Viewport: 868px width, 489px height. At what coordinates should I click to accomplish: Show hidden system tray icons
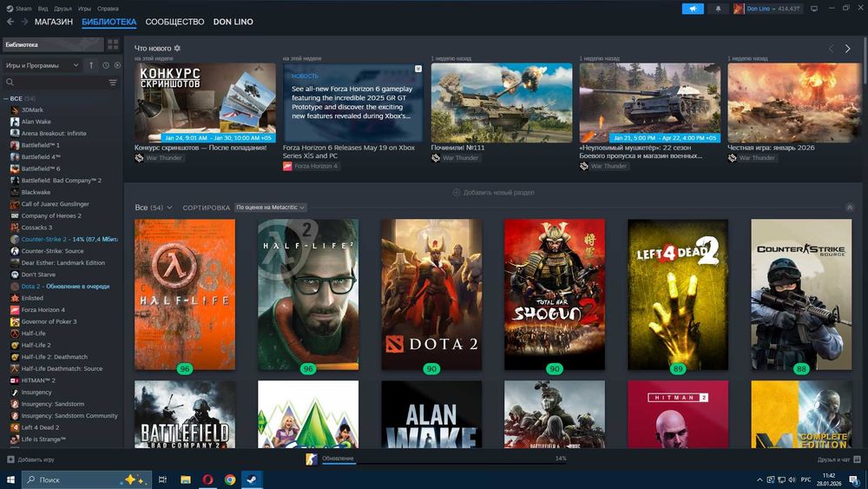point(759,479)
